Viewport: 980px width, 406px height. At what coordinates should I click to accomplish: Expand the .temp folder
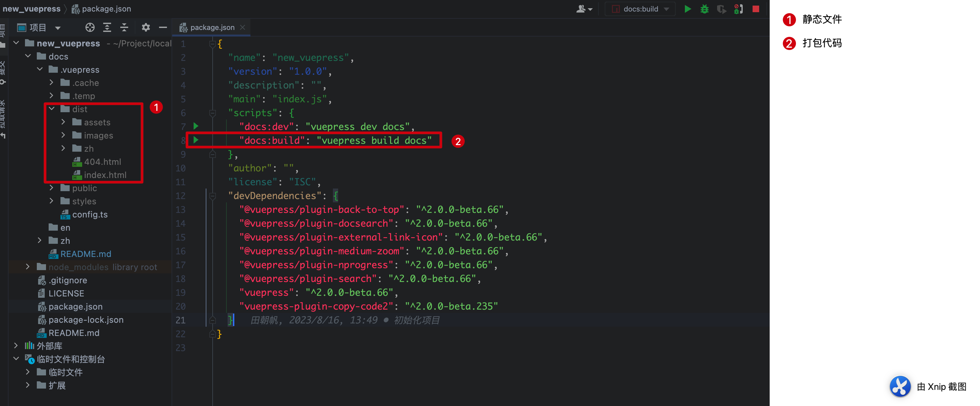51,96
